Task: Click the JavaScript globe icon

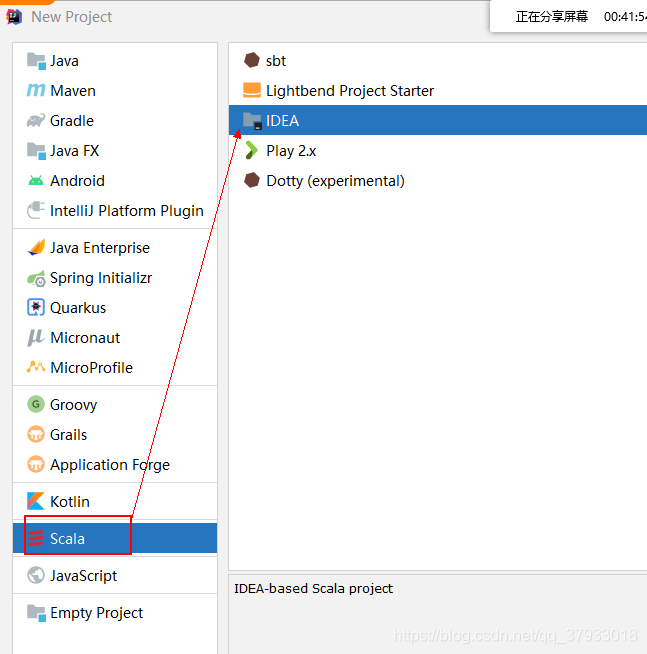Action: click(36, 575)
